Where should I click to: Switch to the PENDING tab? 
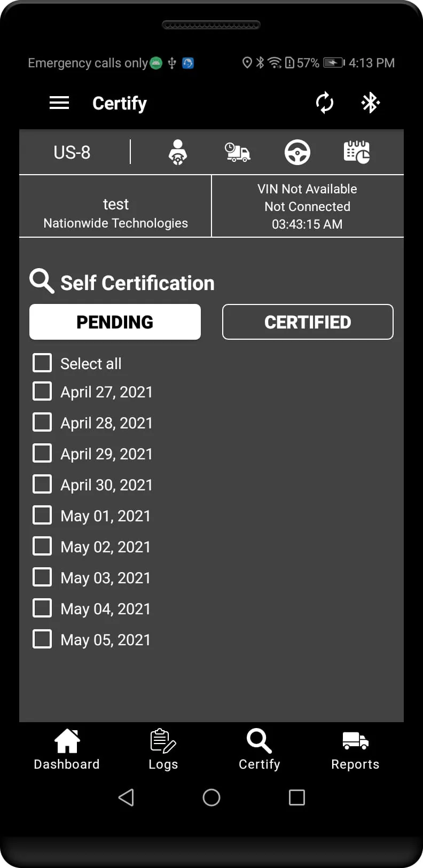[x=115, y=322]
